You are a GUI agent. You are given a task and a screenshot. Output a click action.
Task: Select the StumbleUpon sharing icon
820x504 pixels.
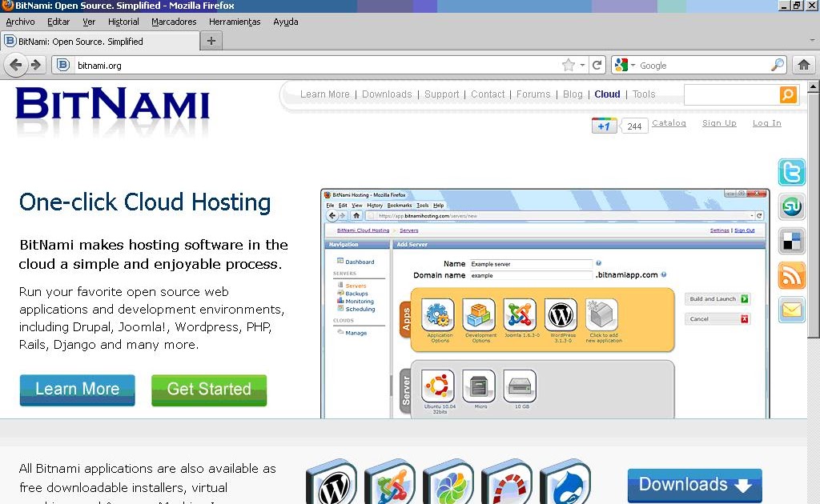pos(791,206)
